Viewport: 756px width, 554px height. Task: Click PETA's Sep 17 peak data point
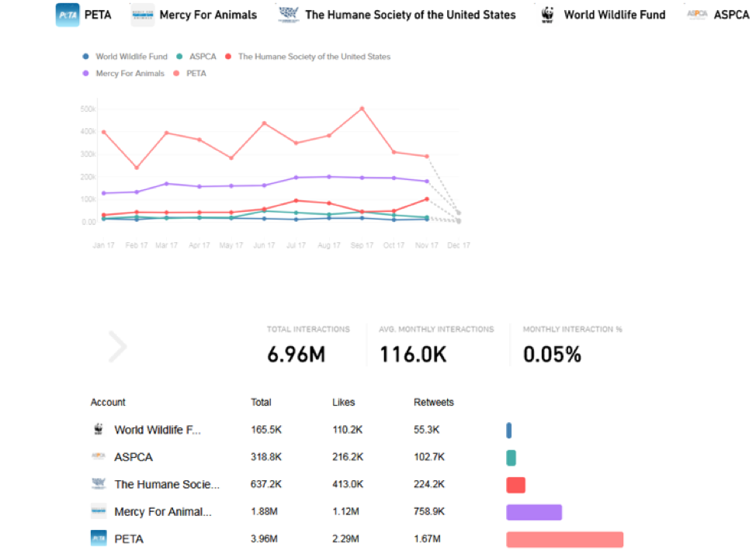tap(362, 109)
